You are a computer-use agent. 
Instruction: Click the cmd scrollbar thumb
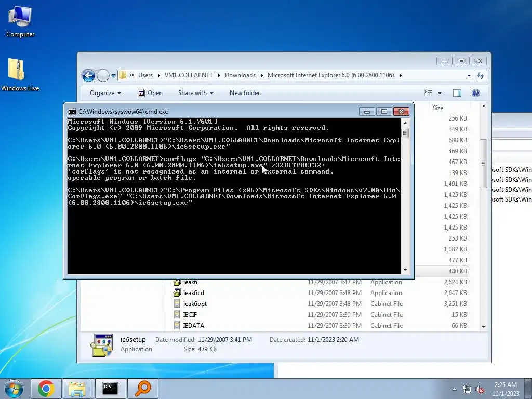405,132
